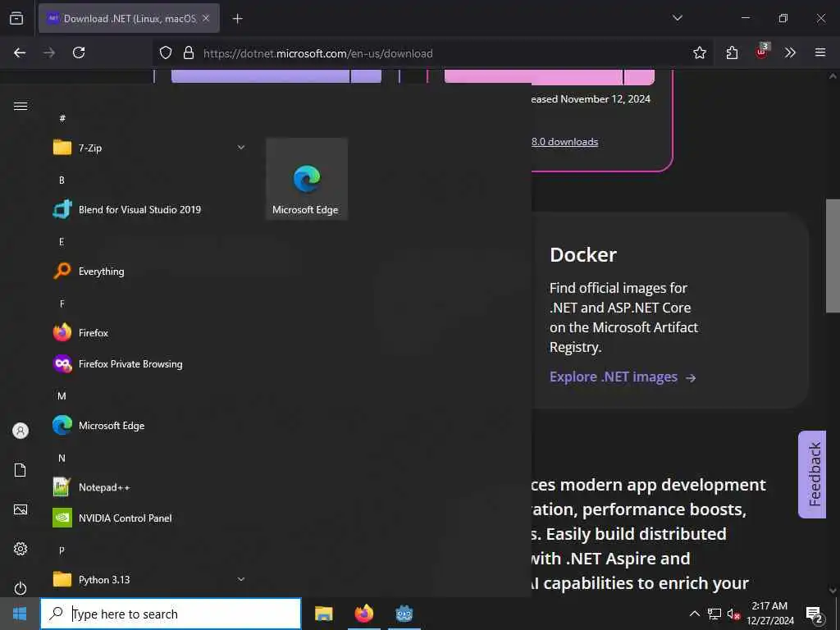The width and height of the screenshot is (840, 630).
Task: Click the Firefox address bar URL
Action: [x=317, y=53]
